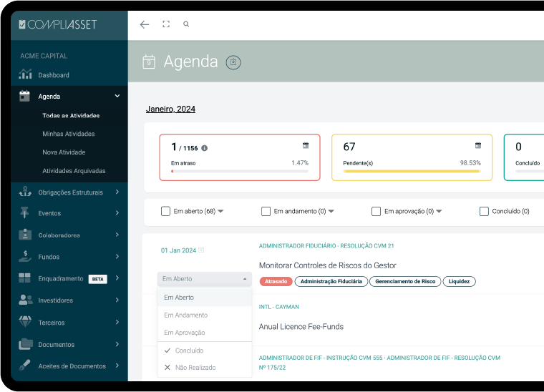Image resolution: width=544 pixels, height=392 pixels.
Task: Check the Em aberto (68) checkbox
Action: [x=165, y=211]
